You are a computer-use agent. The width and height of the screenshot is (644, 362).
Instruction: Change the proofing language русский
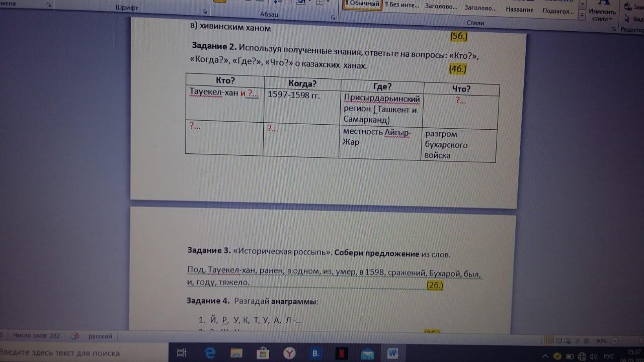tap(101, 336)
